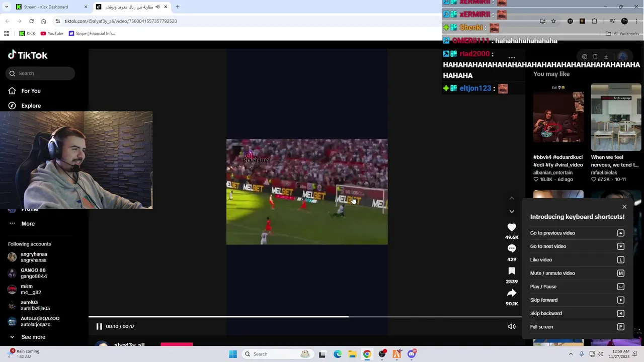Go to the browser home page
This screenshot has width=644, height=362.
(43, 21)
